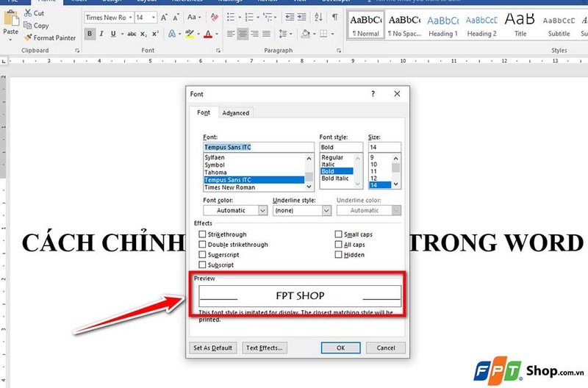Toggle Italic formatting in the ribbon
The height and width of the screenshot is (388, 588).
(101, 34)
